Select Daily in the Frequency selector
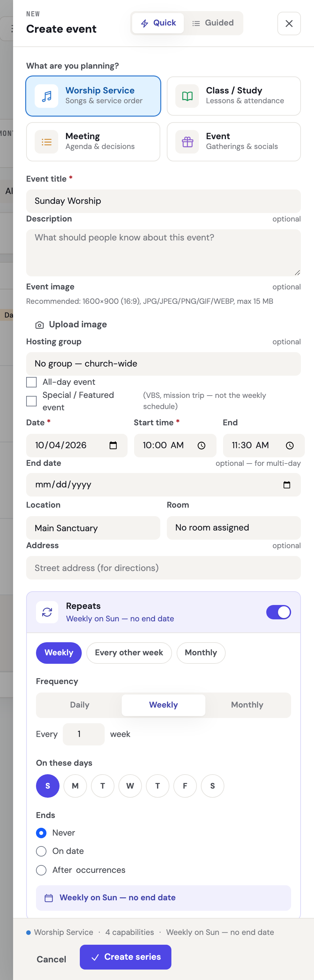314x980 pixels. [79, 705]
